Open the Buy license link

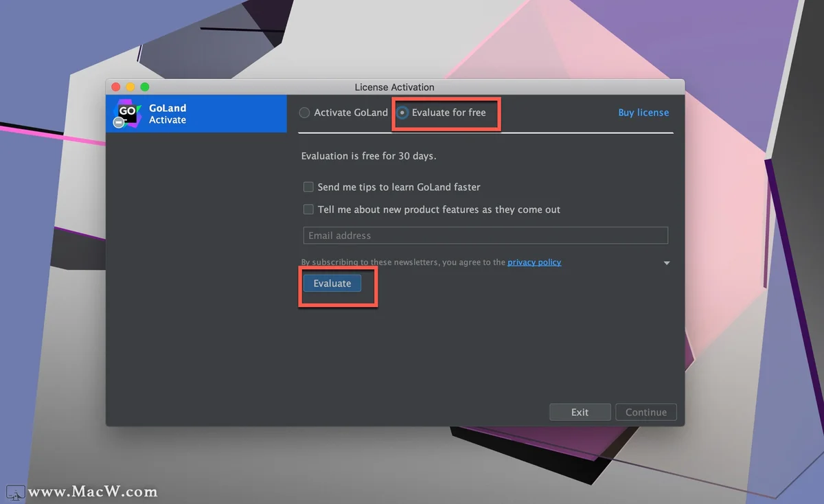[643, 113]
